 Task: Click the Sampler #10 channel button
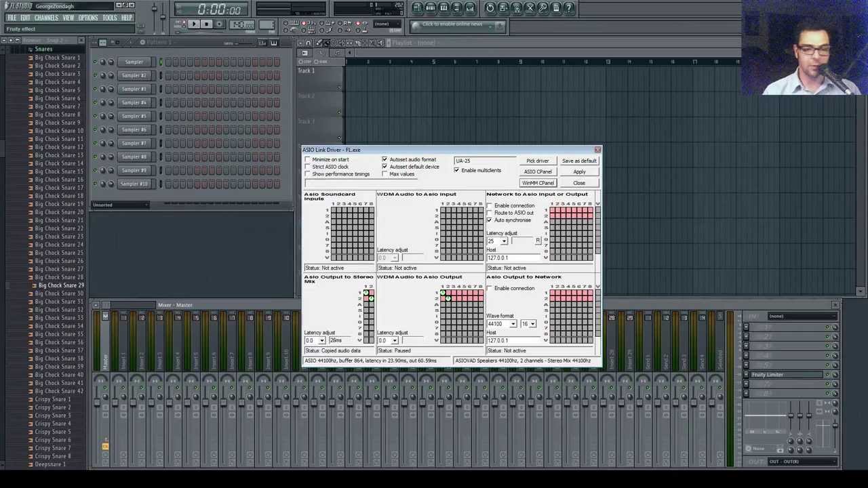point(134,184)
